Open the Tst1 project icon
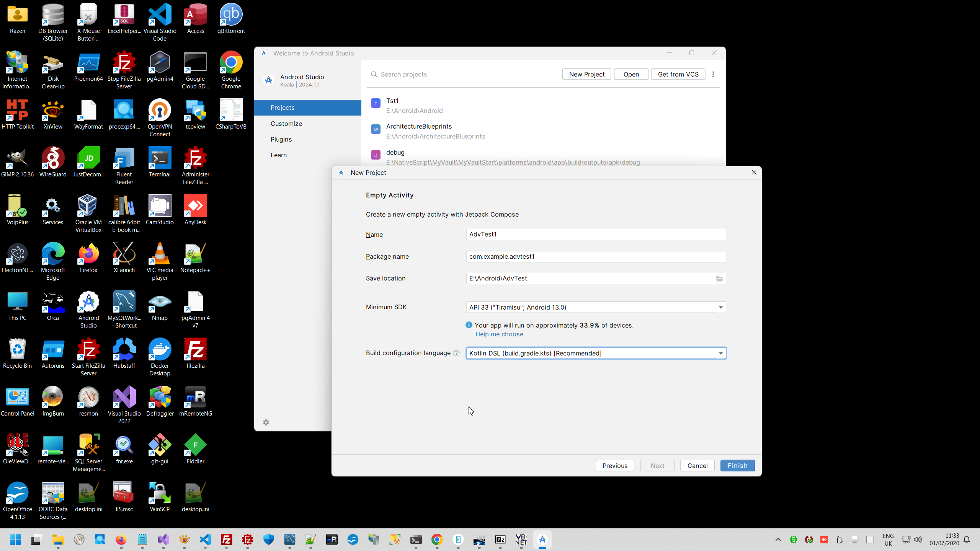Viewport: 980px width, 551px height. coord(376,103)
